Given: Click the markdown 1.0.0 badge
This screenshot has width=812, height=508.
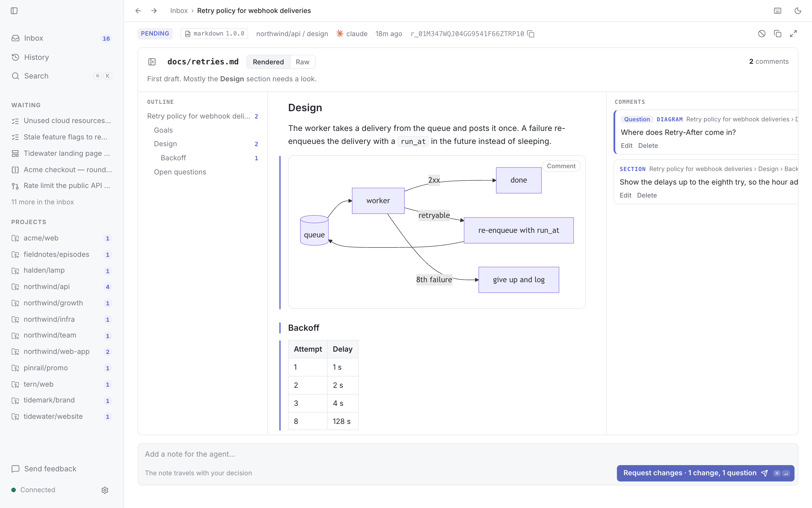Looking at the screenshot, I should [214, 34].
